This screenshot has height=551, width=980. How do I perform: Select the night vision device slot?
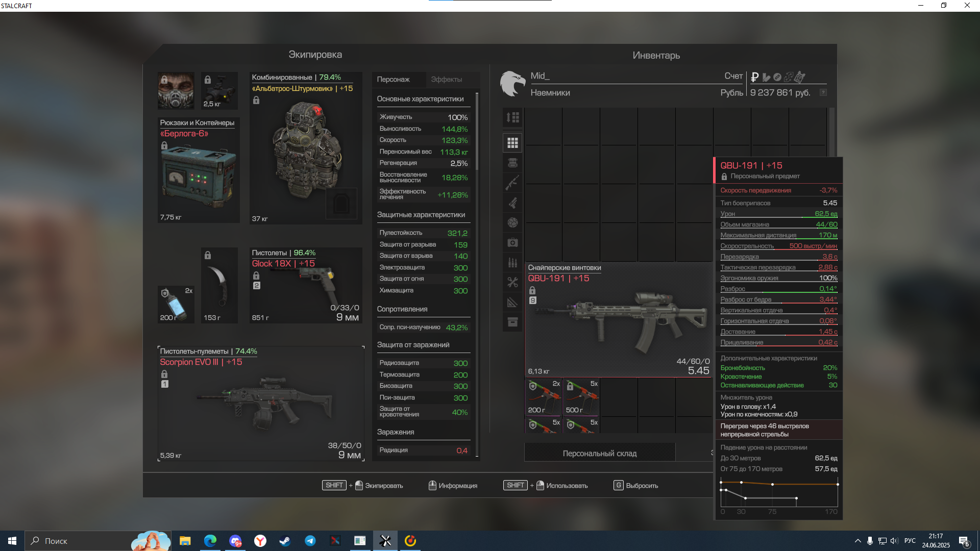(x=219, y=91)
